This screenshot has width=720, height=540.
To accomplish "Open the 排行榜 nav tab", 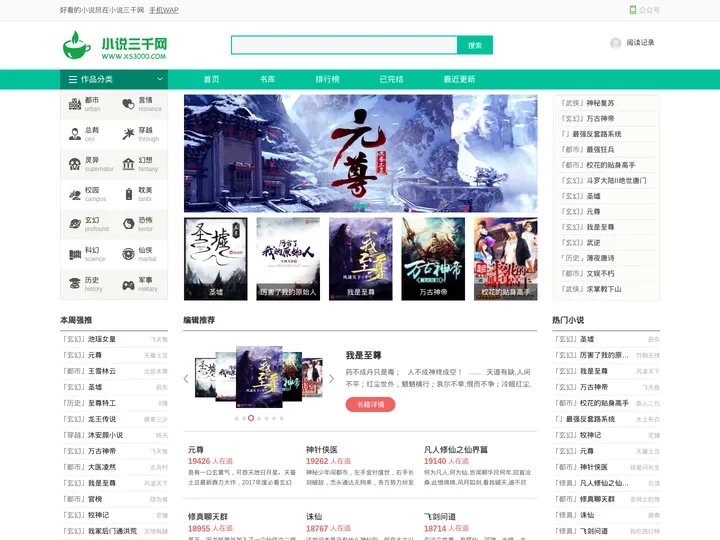I will coord(327,79).
